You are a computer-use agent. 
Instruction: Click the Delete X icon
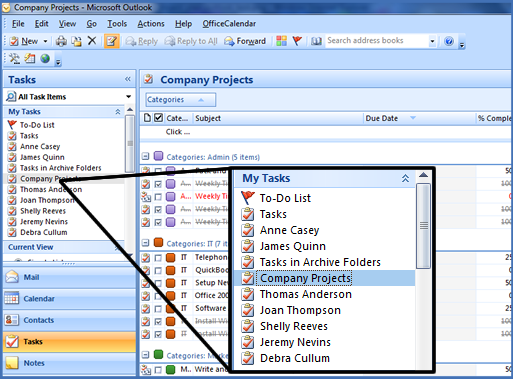[x=92, y=41]
